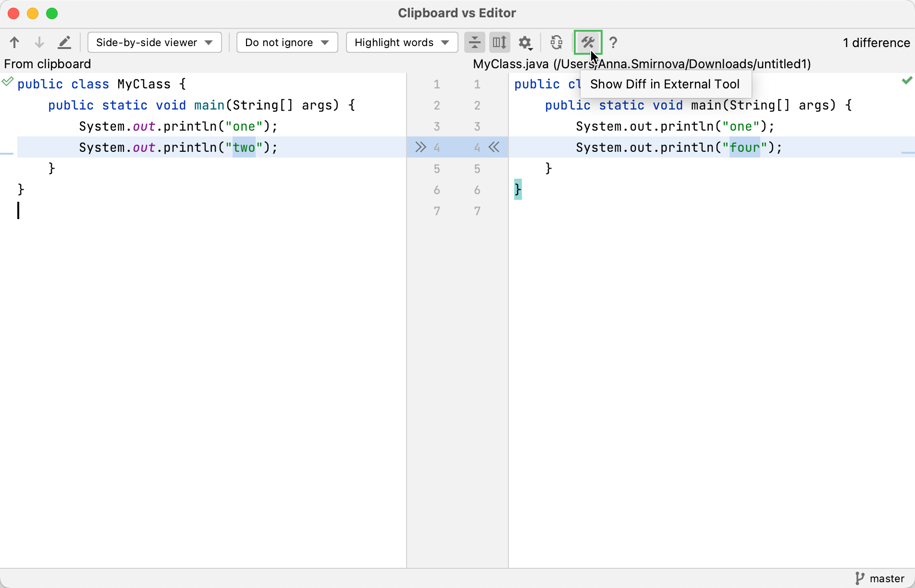This screenshot has width=915, height=588.
Task: Click the word "two" in the left pane
Action: pyautogui.click(x=244, y=147)
